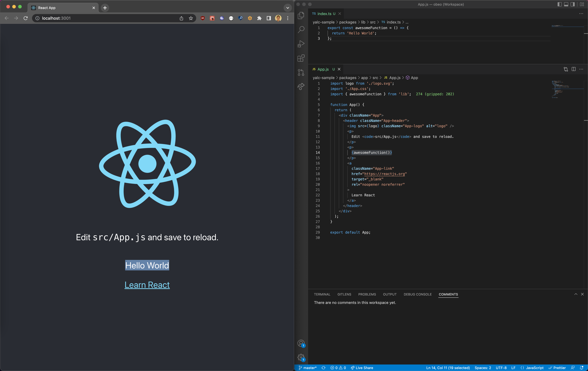Open Chrome's tab search dropdown

(x=287, y=8)
